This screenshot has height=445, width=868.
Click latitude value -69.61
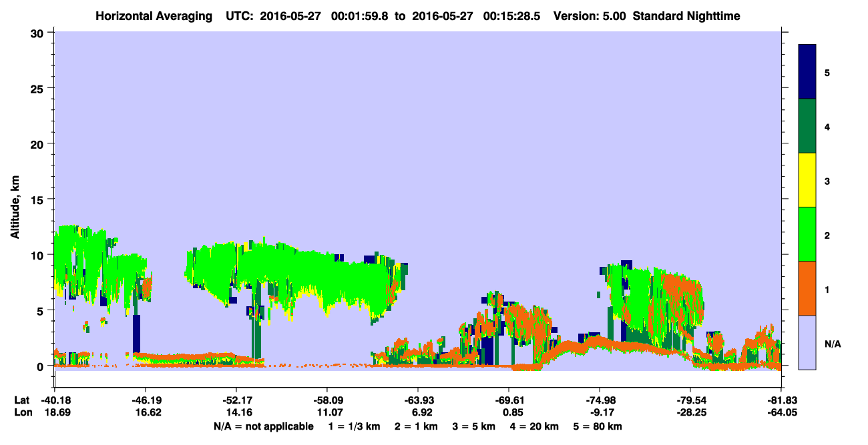tap(509, 400)
